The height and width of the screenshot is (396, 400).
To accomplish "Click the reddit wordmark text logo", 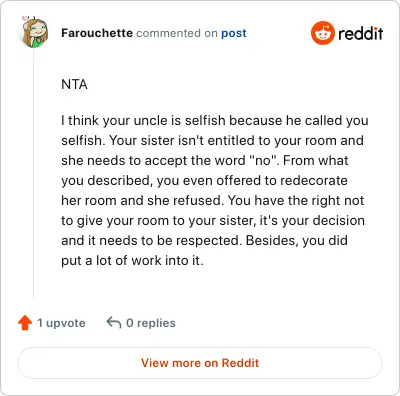I will pos(361,33).
